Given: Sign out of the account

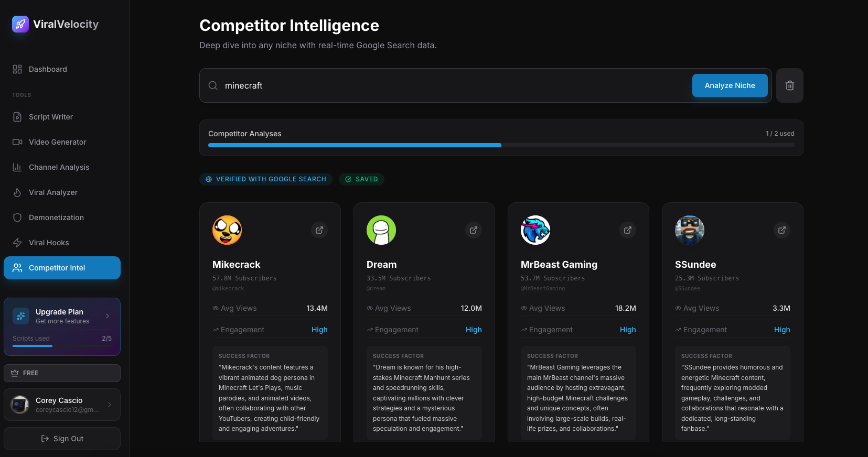Looking at the screenshot, I should coord(62,439).
